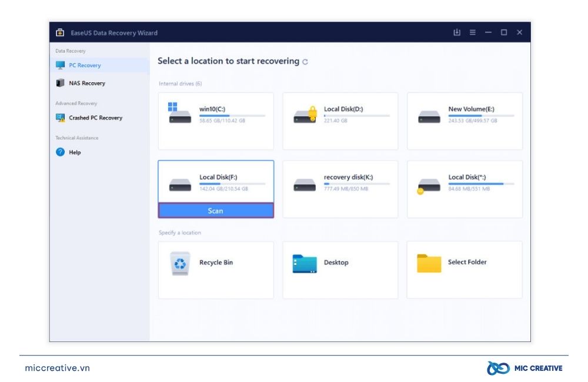Refresh the drive list next to heading

tap(305, 62)
